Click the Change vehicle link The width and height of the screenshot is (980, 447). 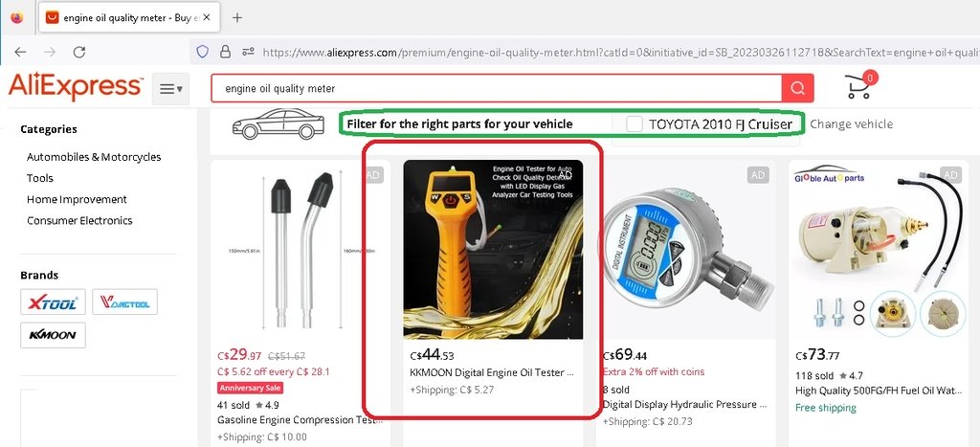coord(851,123)
